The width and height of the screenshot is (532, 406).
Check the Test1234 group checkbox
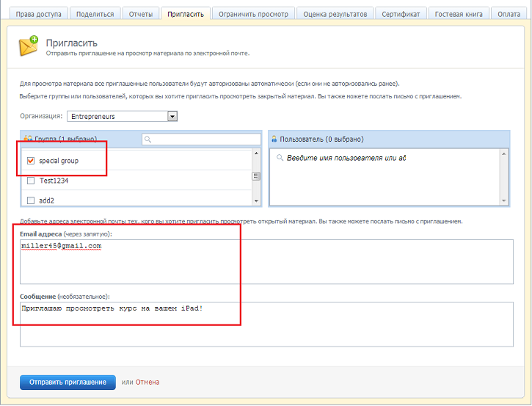(x=31, y=181)
